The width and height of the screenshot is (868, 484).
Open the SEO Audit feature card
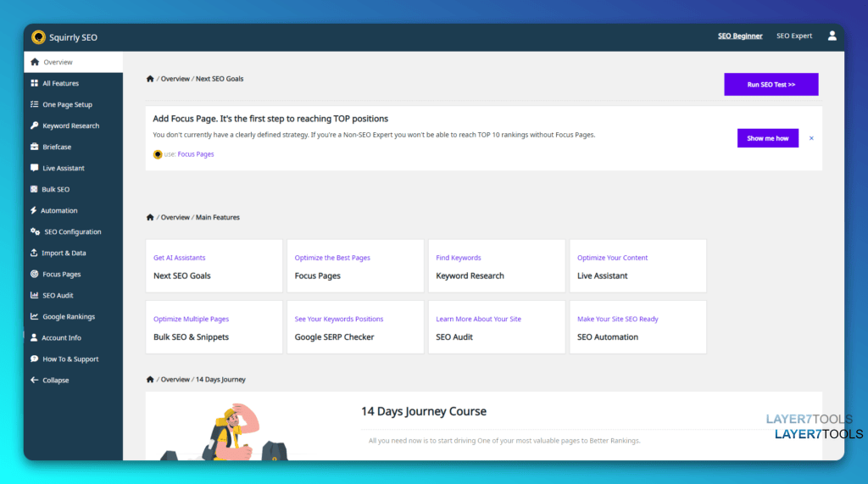click(497, 327)
